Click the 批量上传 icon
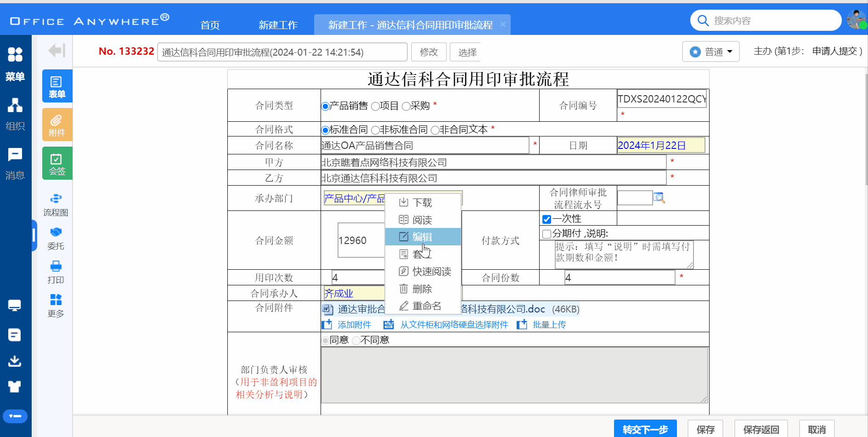Image resolution: width=868 pixels, height=437 pixels. point(522,324)
